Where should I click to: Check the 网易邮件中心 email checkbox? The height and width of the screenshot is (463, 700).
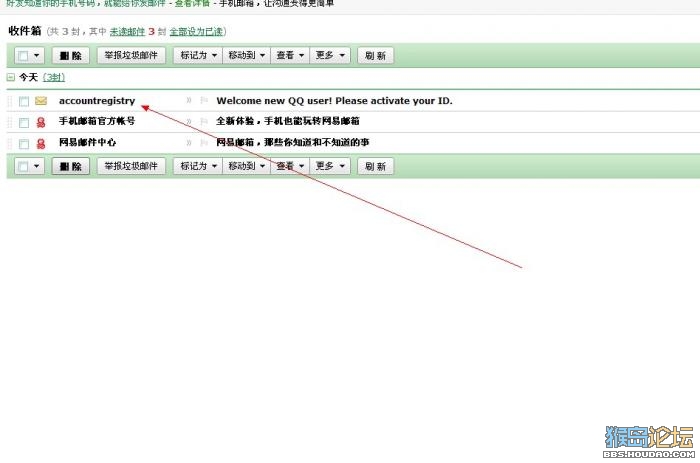tap(24, 144)
